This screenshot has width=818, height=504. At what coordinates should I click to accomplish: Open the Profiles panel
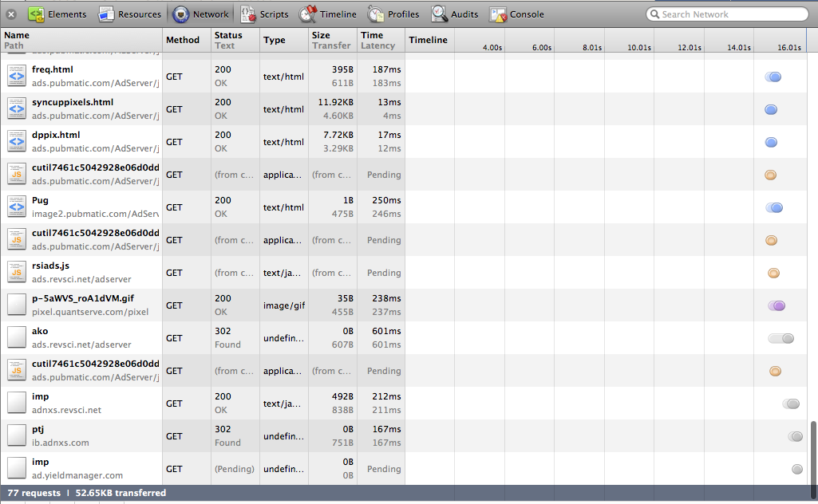pos(393,14)
